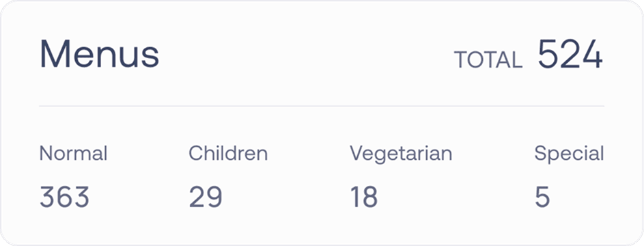Select the Special menus count 5

pyautogui.click(x=542, y=197)
